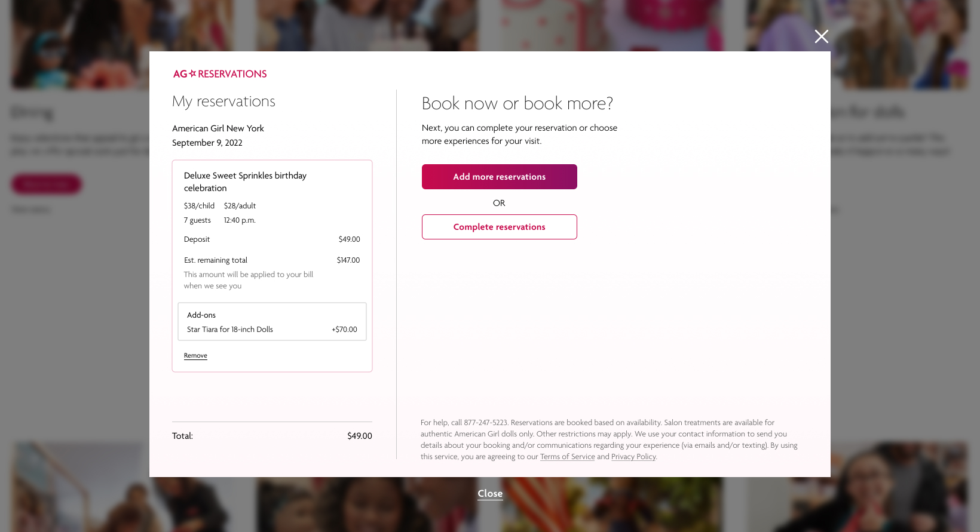Remove the birthday celebration reservation
Image resolution: width=980 pixels, height=532 pixels.
coord(195,355)
